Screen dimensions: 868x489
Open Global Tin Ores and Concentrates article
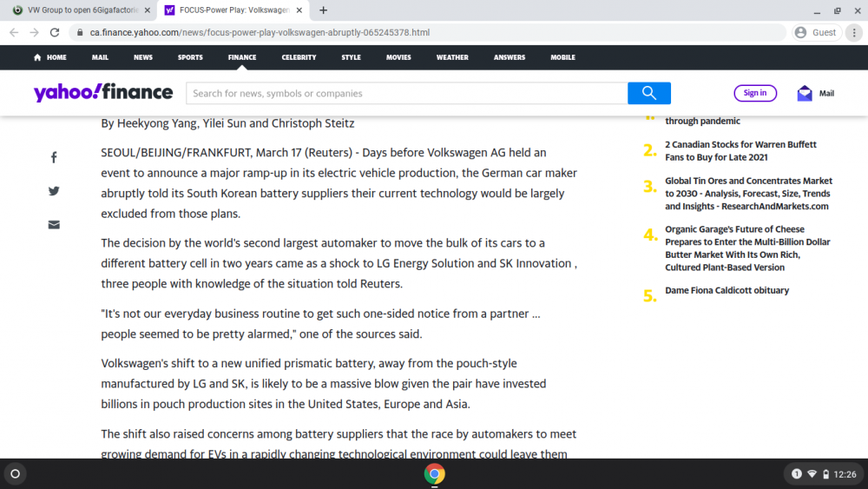tap(748, 194)
